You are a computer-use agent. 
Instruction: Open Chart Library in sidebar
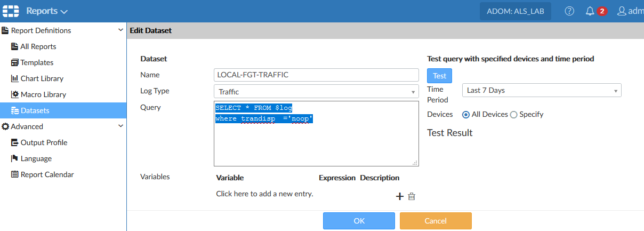(x=42, y=78)
